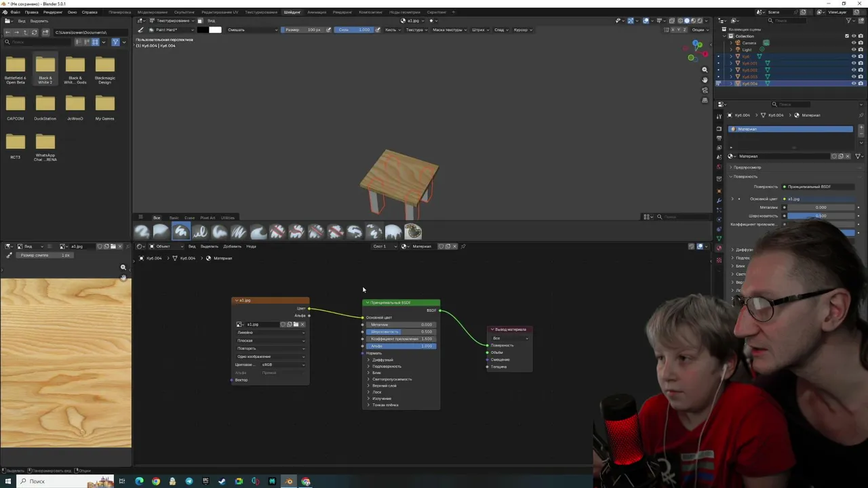Adjust the Шероховатость slider in properties
Image resolution: width=868 pixels, height=488 pixels.
pos(821,216)
